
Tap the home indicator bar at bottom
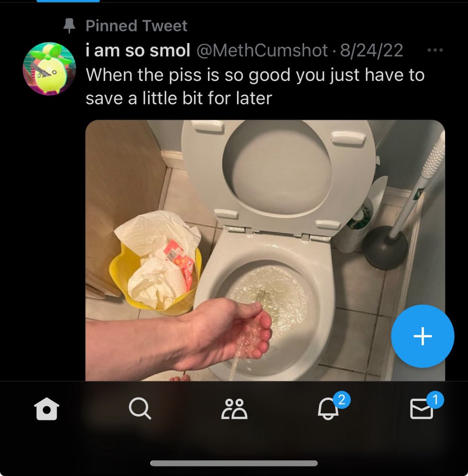tap(234, 463)
